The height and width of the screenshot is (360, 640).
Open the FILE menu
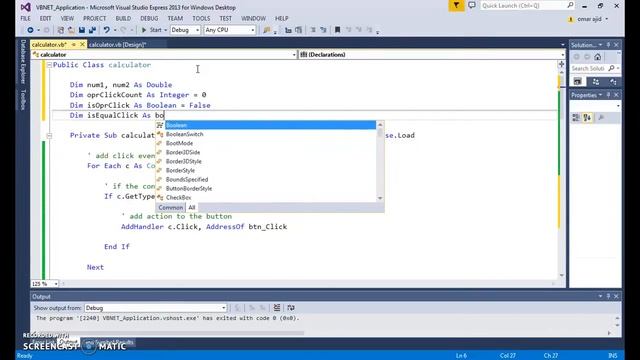pyautogui.click(x=25, y=18)
